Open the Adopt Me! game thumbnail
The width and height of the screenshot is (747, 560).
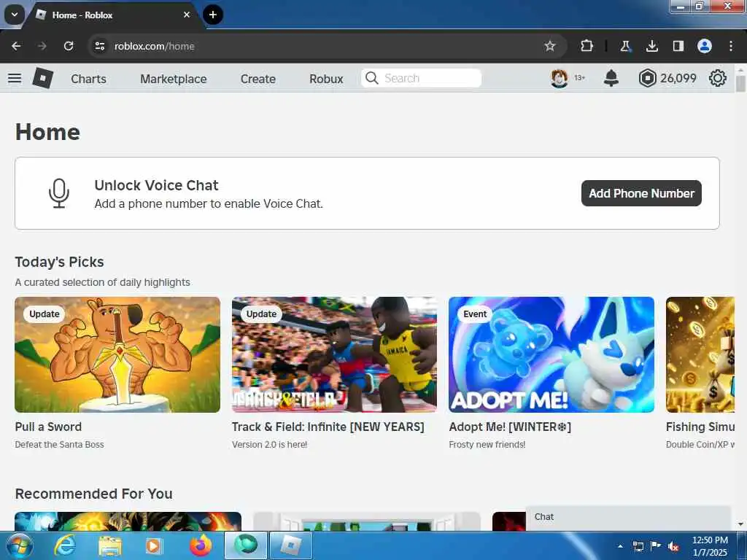pos(551,355)
